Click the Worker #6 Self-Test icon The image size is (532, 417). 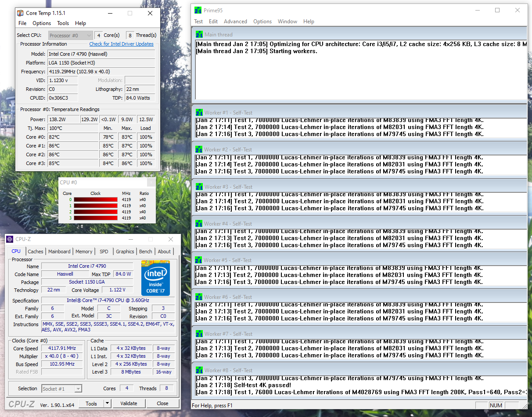(199, 297)
